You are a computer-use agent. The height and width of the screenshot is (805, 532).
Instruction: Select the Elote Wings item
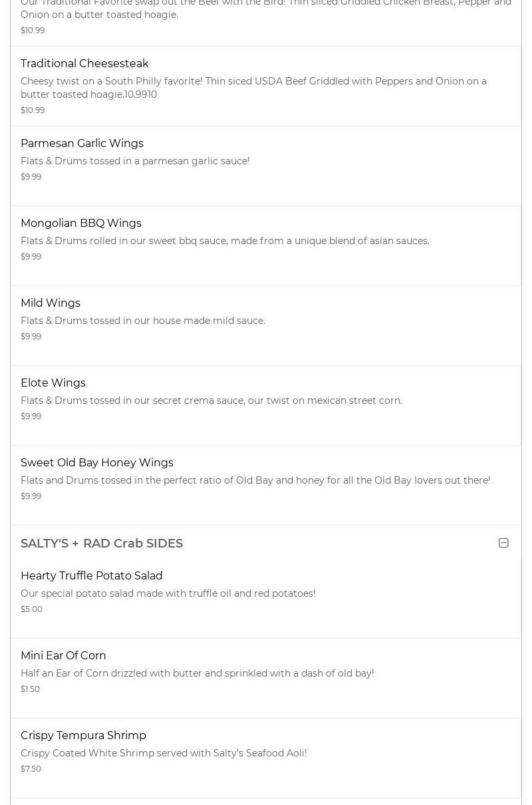pos(53,383)
